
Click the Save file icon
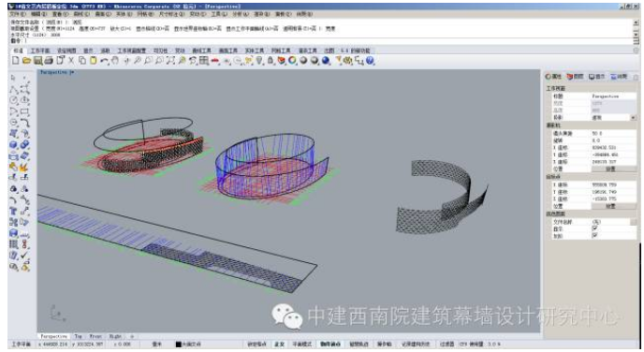[x=37, y=60]
